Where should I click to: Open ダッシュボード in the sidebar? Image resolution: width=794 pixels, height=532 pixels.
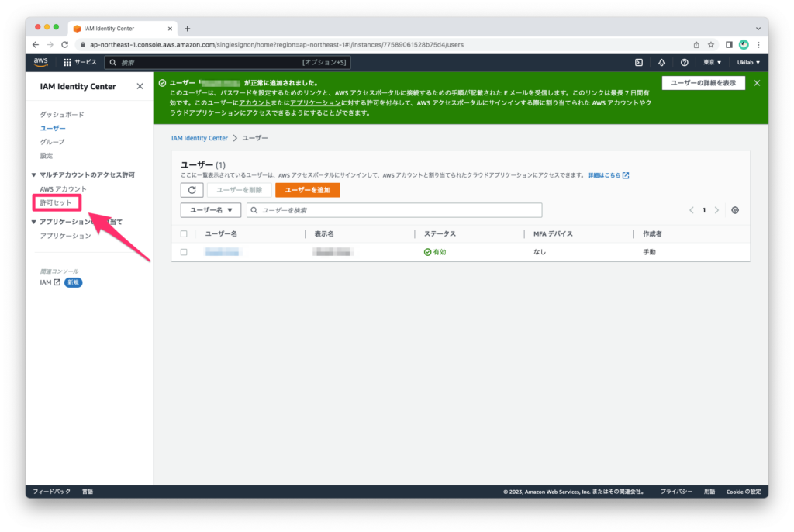(x=62, y=115)
